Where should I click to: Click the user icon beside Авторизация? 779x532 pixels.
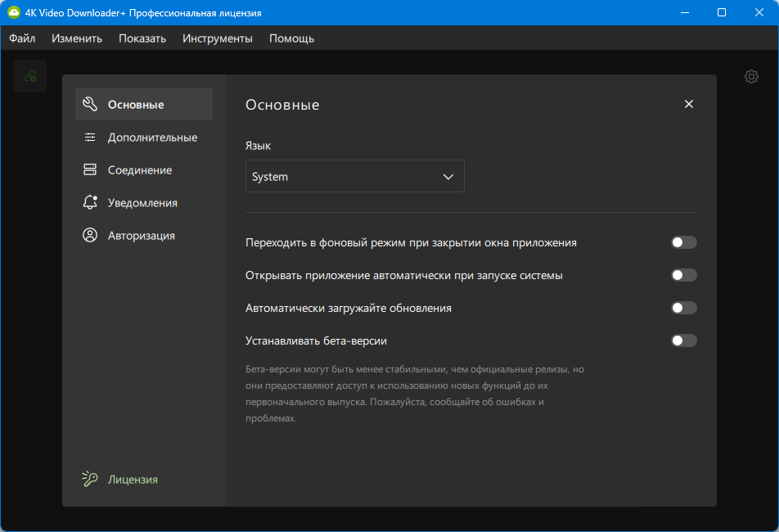click(90, 236)
